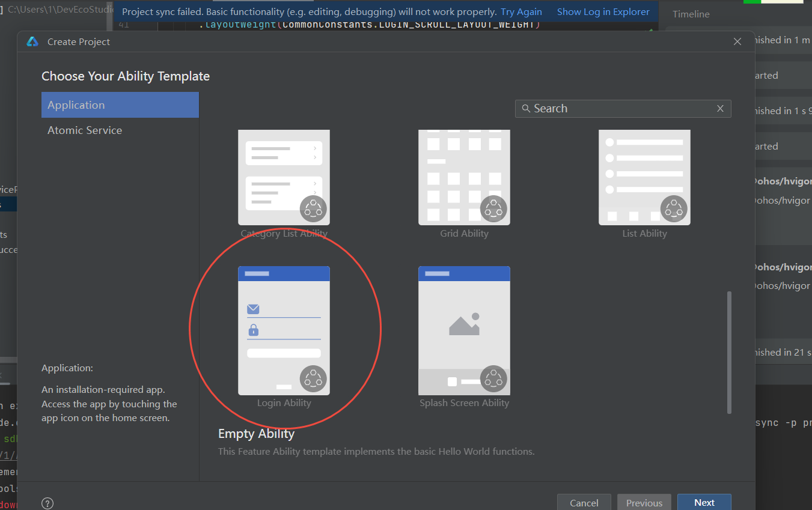
Task: Click the search magnifier icon
Action: click(526, 109)
